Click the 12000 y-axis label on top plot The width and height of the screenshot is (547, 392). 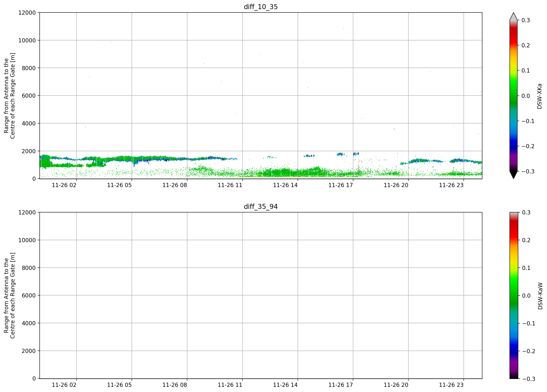click(27, 12)
